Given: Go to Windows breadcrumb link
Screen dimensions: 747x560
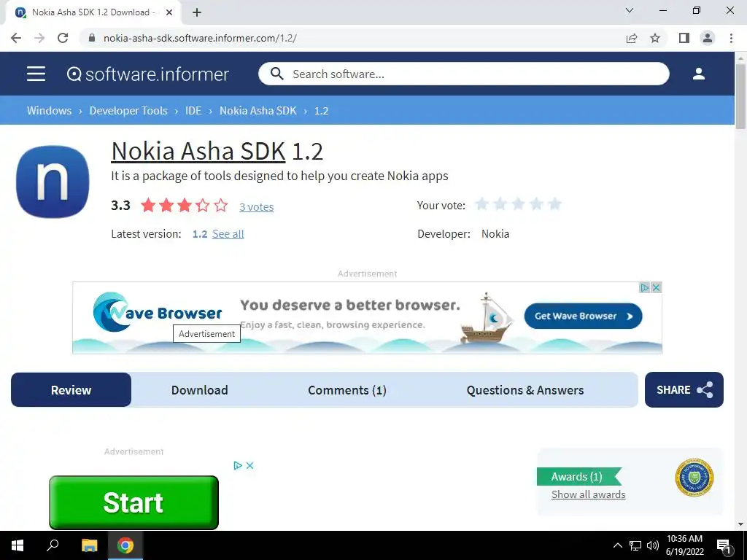Looking at the screenshot, I should 49,111.
